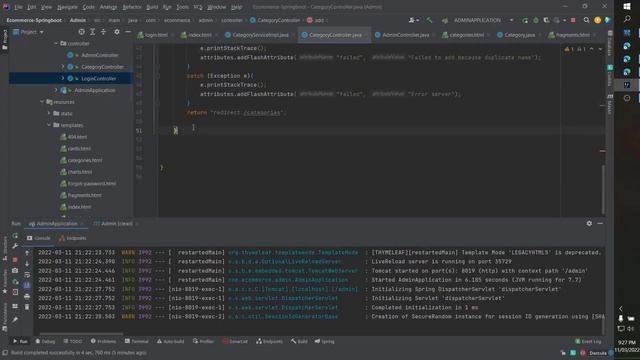640x360 pixels.
Task: Open Windows Start menu
Action: [627, 7]
